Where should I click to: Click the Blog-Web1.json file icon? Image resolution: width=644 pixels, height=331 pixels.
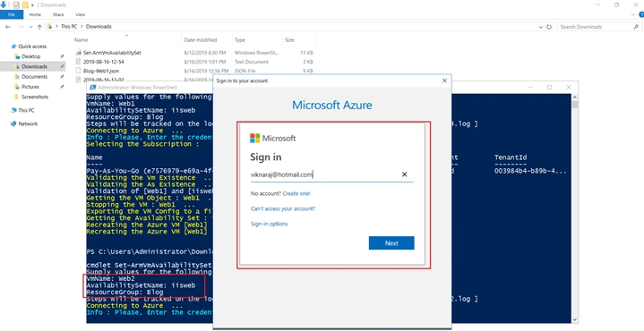click(x=79, y=71)
